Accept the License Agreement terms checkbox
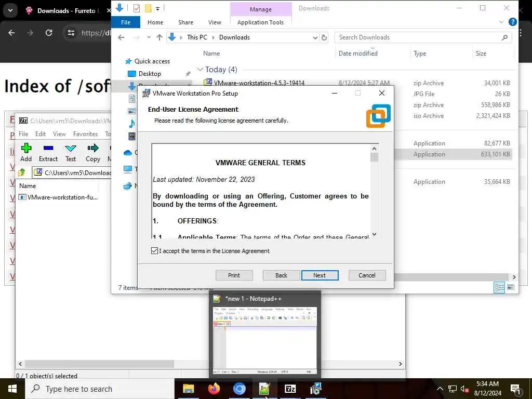 click(x=154, y=251)
